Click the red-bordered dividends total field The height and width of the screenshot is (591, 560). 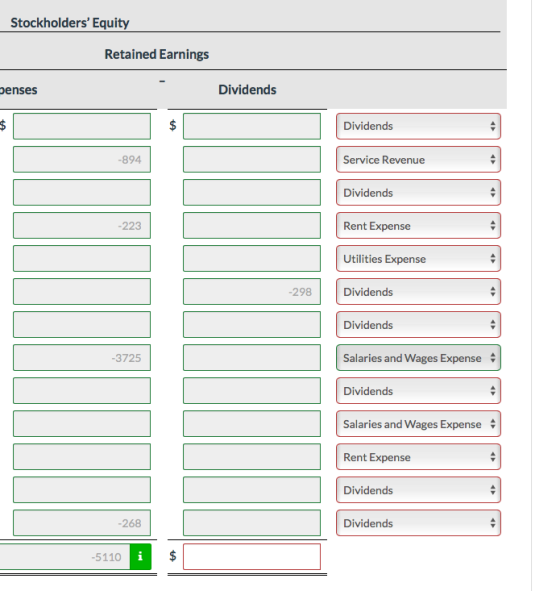pos(252,556)
